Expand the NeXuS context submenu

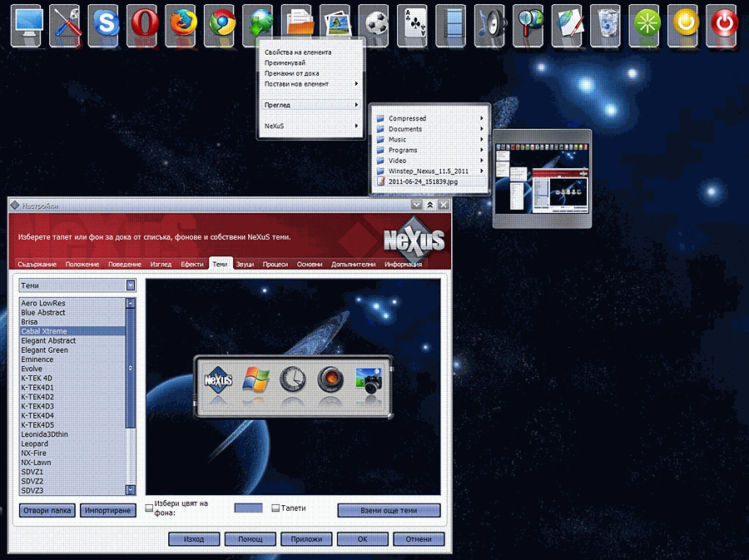pyautogui.click(x=311, y=126)
